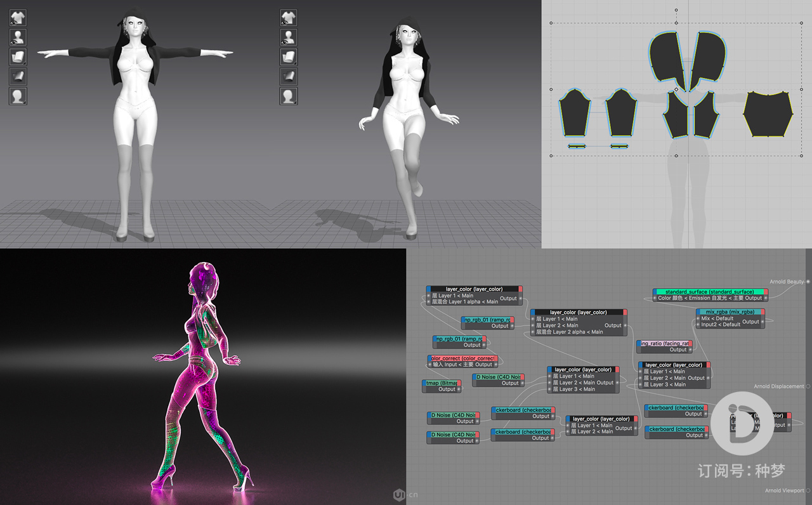Select the leftmost sleeve pattern piece
The height and width of the screenshot is (505, 812).
[x=573, y=112]
